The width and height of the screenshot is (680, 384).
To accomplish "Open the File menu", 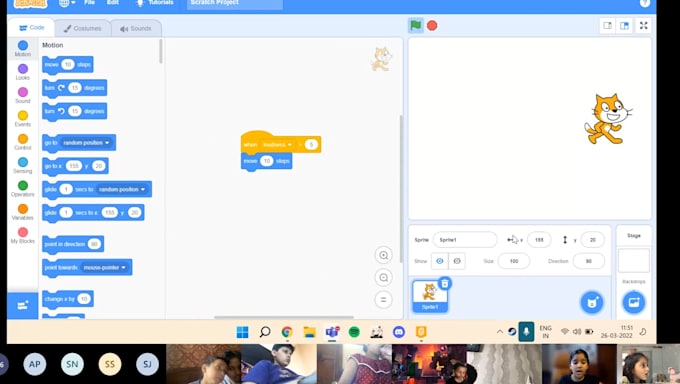I will (x=89, y=3).
